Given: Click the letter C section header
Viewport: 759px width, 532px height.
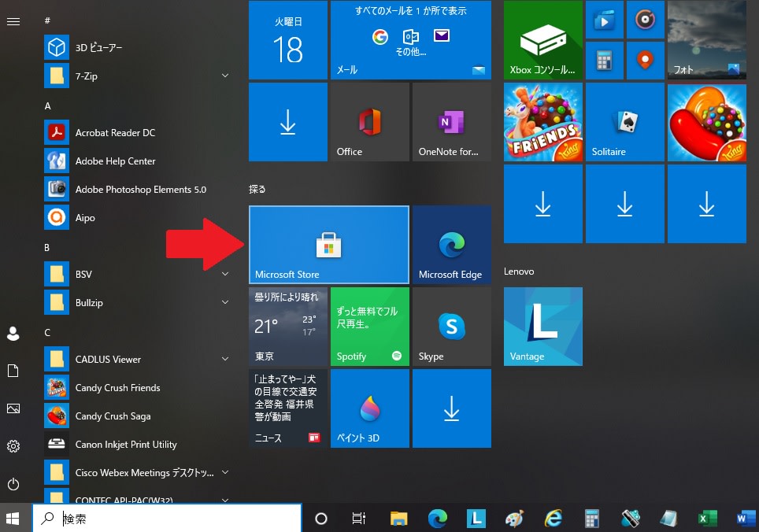Looking at the screenshot, I should click(x=47, y=333).
